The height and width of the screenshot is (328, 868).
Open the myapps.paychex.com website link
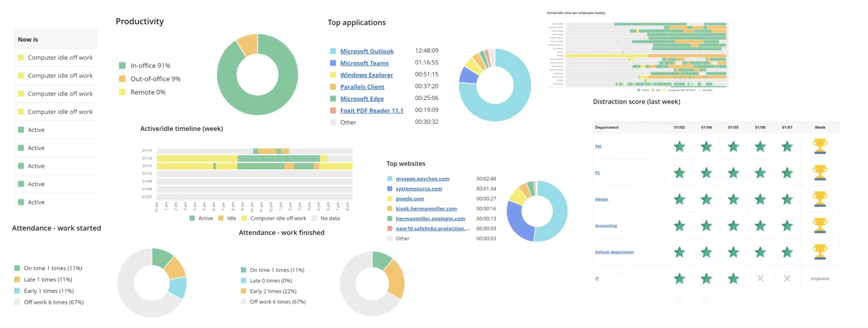[x=422, y=178]
